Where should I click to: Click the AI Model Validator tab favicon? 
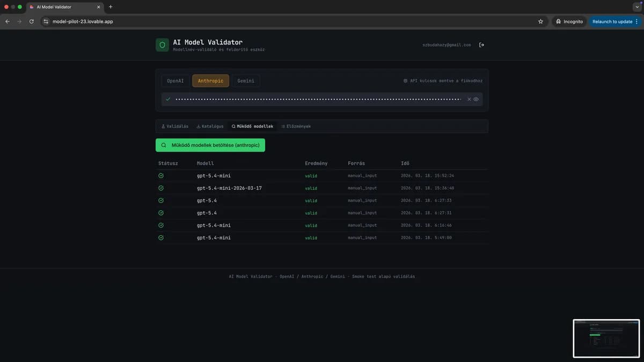tap(32, 7)
